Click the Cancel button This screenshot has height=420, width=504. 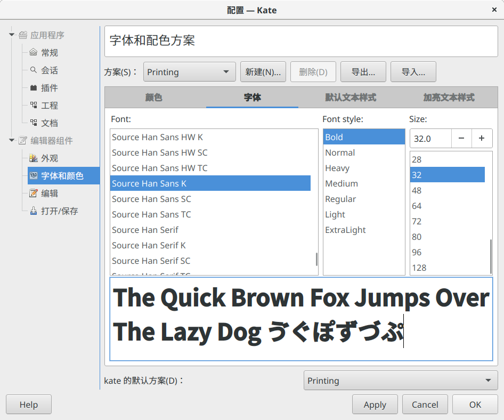[425, 404]
